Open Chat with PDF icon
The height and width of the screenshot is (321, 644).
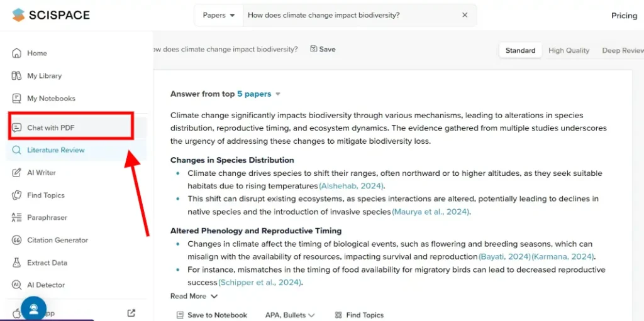pyautogui.click(x=17, y=128)
